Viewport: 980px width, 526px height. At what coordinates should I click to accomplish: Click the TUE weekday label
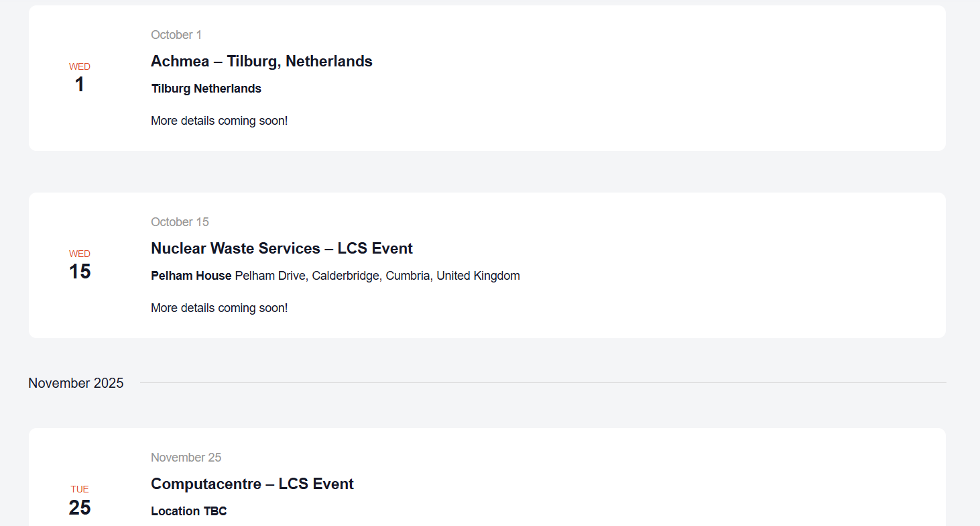point(80,489)
